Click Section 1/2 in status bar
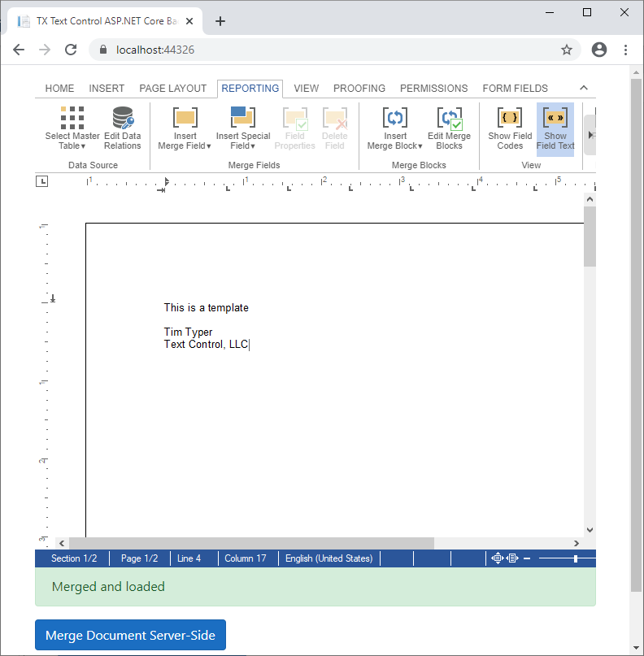 74,558
